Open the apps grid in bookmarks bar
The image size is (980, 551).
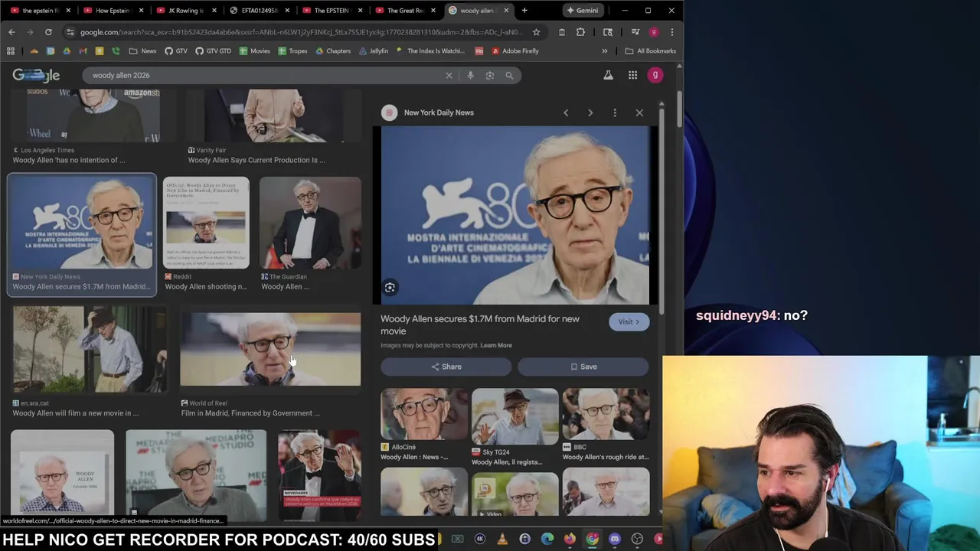tap(11, 51)
